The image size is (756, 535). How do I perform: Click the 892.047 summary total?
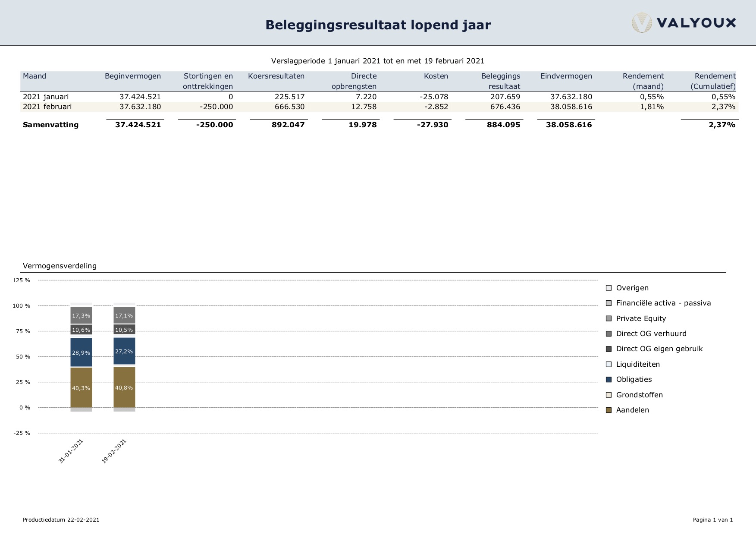pyautogui.click(x=288, y=125)
